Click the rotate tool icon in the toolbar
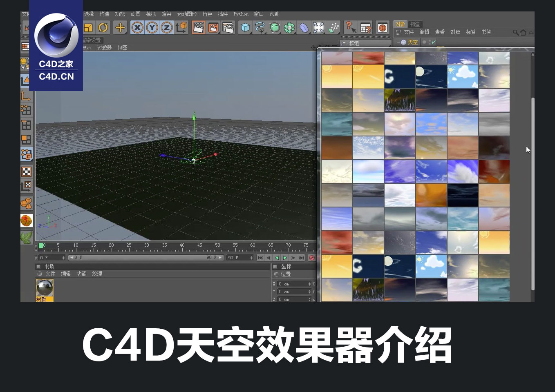The image size is (555, 392). [x=103, y=27]
